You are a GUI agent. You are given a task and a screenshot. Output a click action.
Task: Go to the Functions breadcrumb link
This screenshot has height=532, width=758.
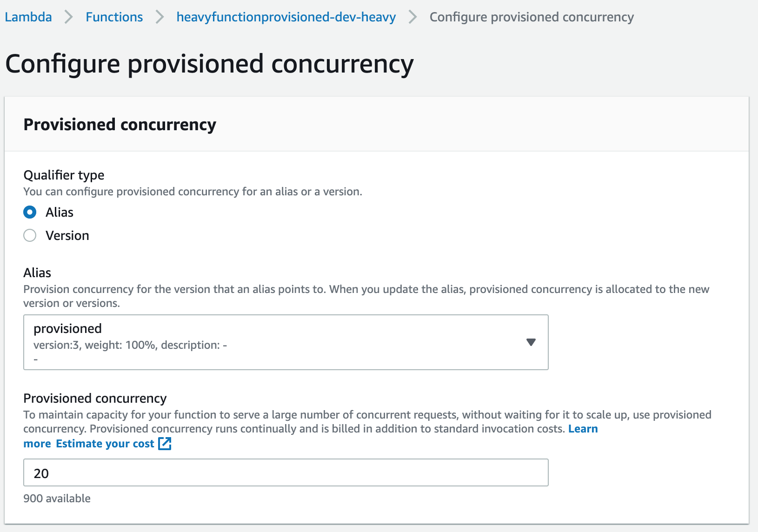114,17
